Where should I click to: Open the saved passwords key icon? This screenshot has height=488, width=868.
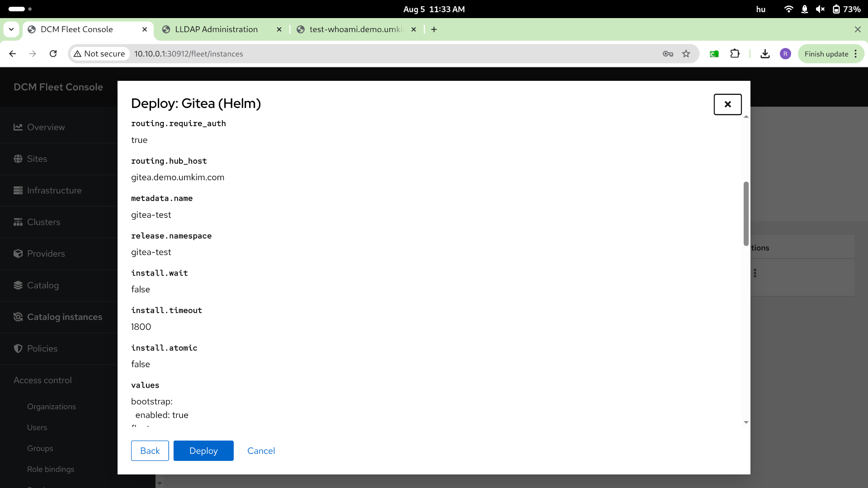[668, 54]
